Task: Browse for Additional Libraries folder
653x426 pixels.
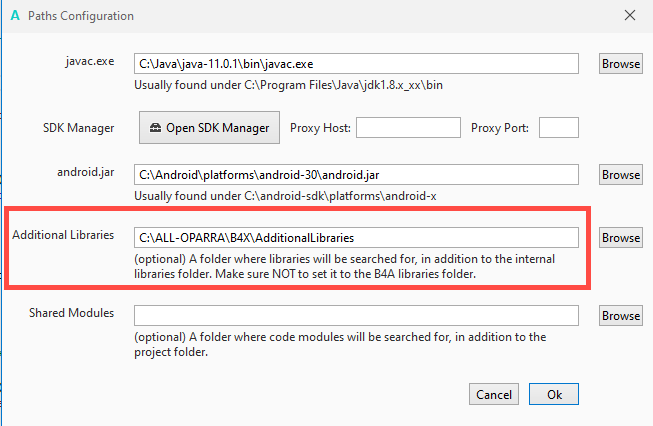Action: pyautogui.click(x=620, y=238)
